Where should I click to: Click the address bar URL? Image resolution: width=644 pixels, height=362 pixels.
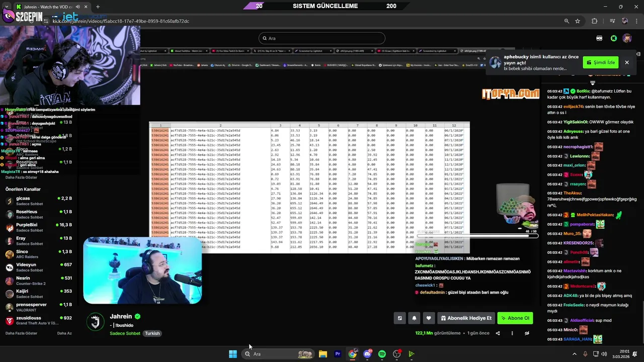tap(121, 21)
